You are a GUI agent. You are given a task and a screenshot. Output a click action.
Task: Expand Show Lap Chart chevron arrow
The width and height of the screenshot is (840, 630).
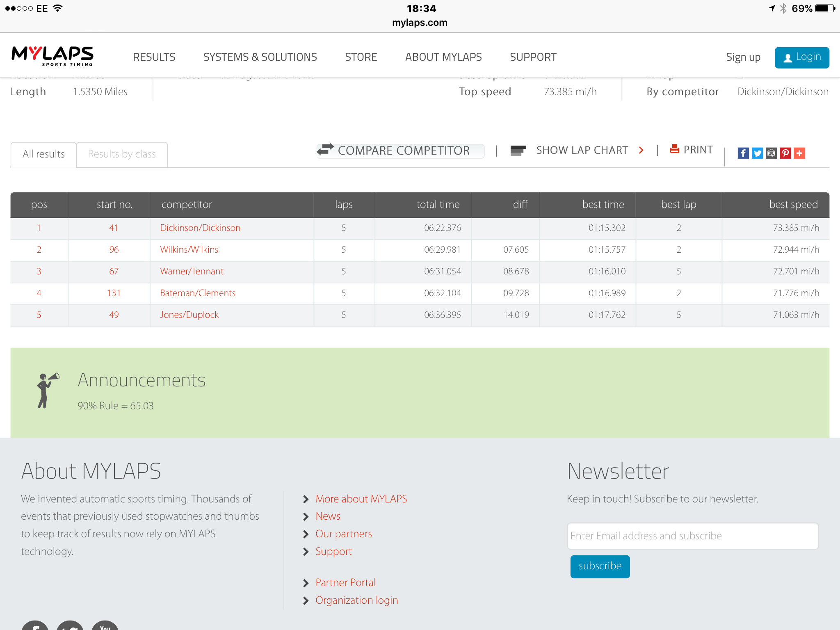[641, 151]
